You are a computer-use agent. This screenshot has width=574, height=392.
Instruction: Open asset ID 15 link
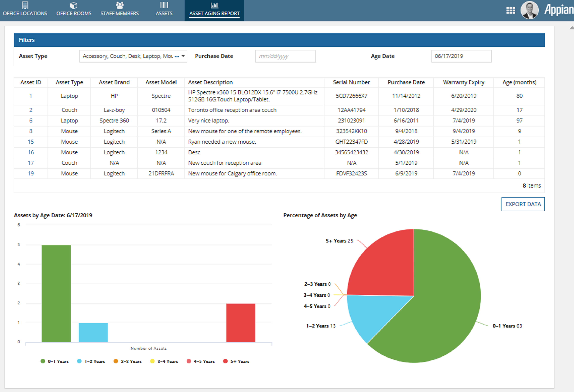(31, 142)
